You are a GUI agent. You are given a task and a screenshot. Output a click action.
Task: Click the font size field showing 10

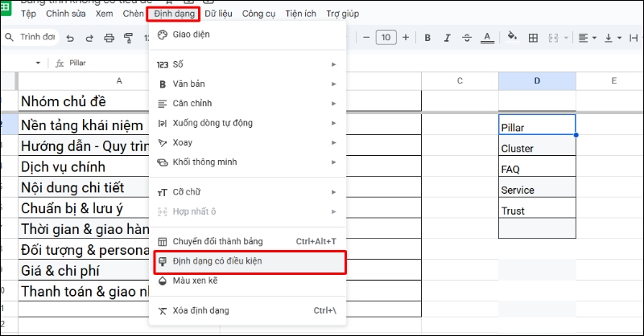[x=386, y=38]
